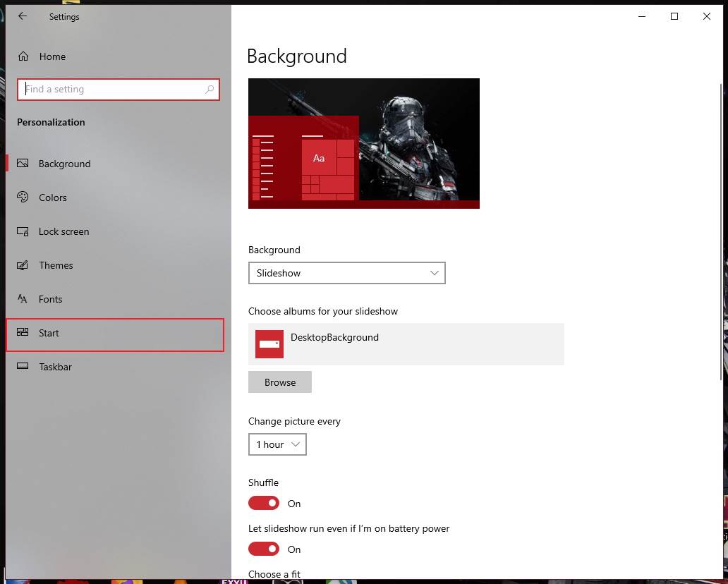Open the Change picture every dropdown
This screenshot has width=728, height=584.
[277, 444]
